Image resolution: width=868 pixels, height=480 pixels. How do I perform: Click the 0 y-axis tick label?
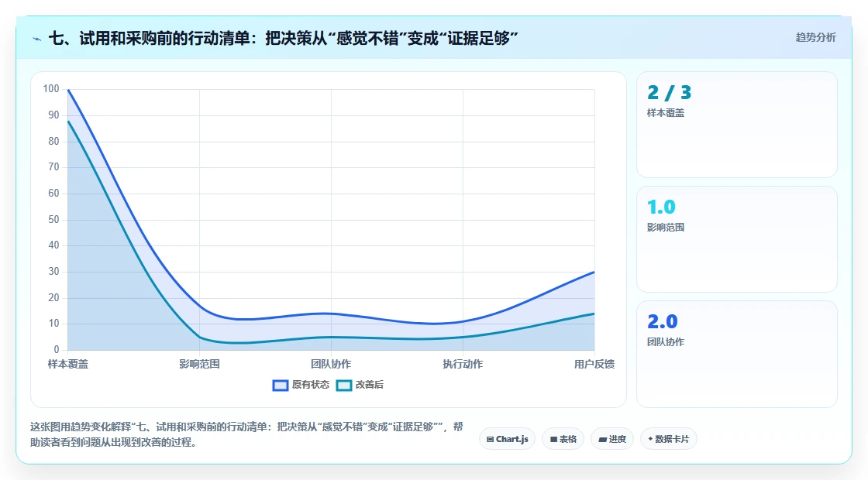coord(57,349)
